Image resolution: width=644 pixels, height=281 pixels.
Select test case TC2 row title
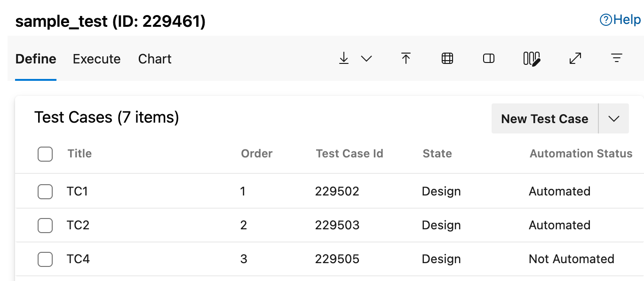(x=77, y=225)
